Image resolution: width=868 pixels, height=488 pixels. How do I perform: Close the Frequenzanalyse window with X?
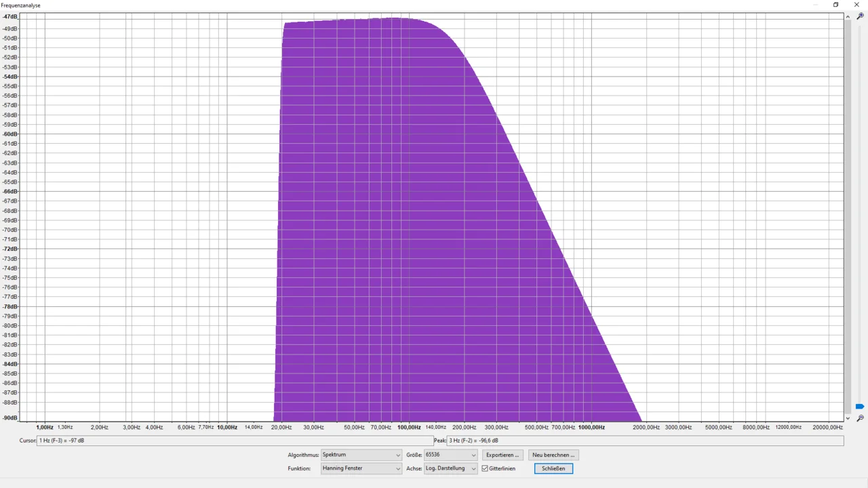856,5
